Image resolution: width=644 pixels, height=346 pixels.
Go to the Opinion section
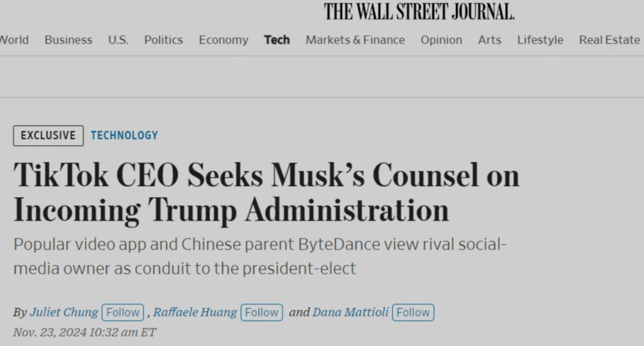(x=441, y=40)
